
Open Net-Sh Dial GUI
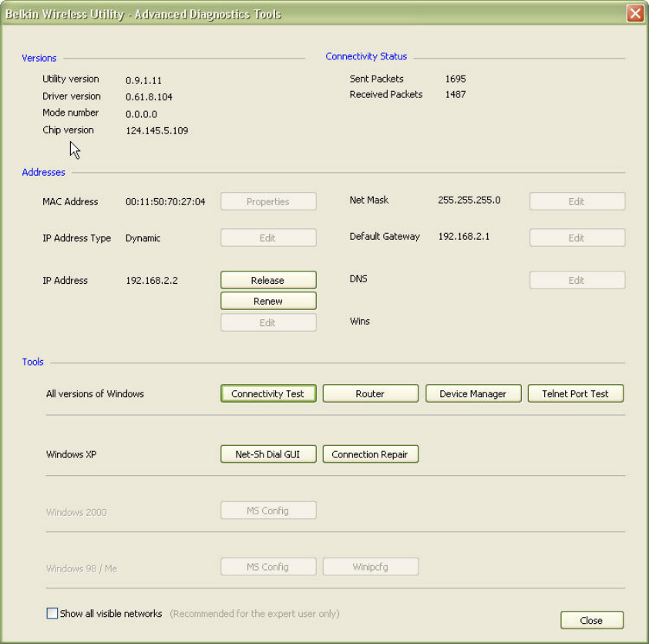click(268, 454)
